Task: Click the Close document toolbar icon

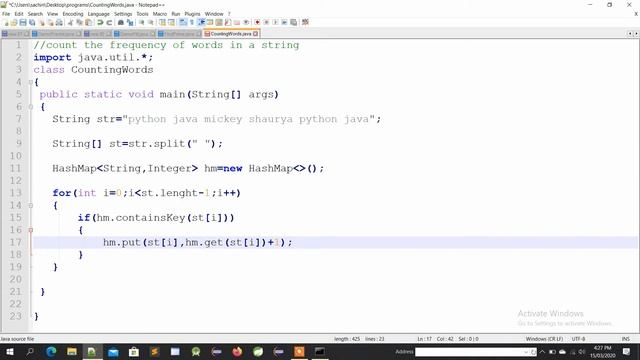Action: coord(41,22)
